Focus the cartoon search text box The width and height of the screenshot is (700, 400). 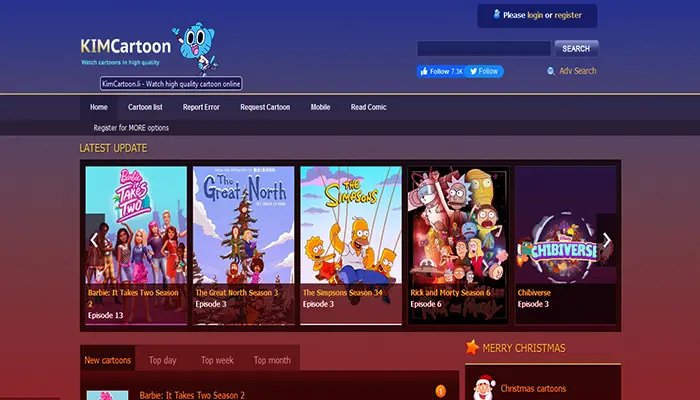tap(484, 48)
